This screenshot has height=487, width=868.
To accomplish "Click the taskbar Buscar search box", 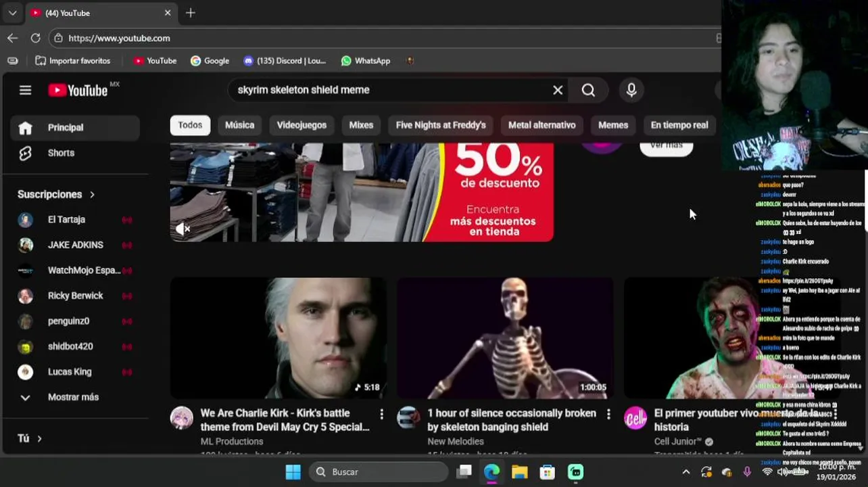I will point(379,472).
